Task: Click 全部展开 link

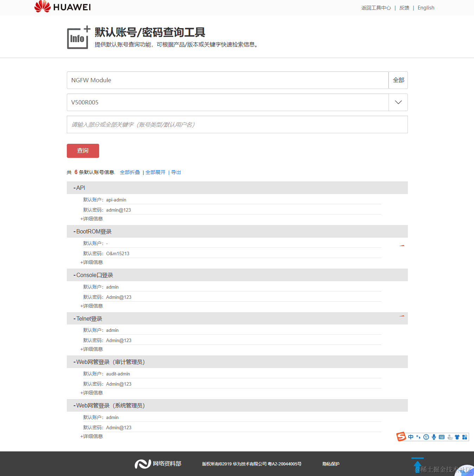Action: tap(155, 172)
